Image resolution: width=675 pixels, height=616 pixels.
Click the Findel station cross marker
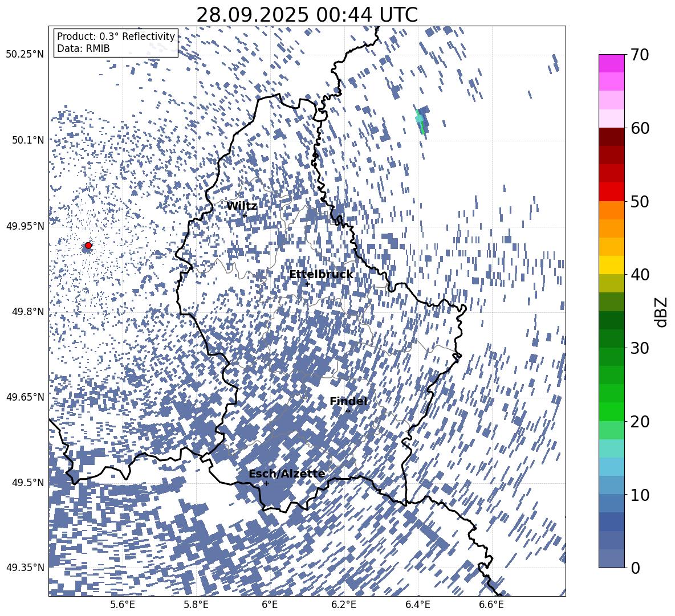click(x=348, y=411)
